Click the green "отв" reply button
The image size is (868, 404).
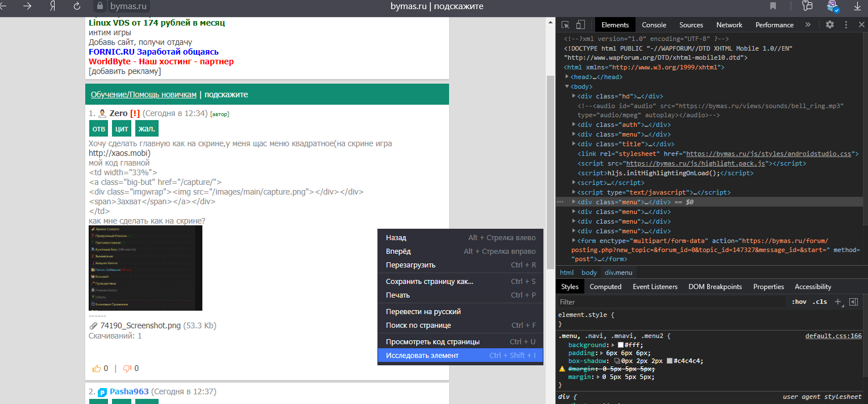click(x=99, y=128)
